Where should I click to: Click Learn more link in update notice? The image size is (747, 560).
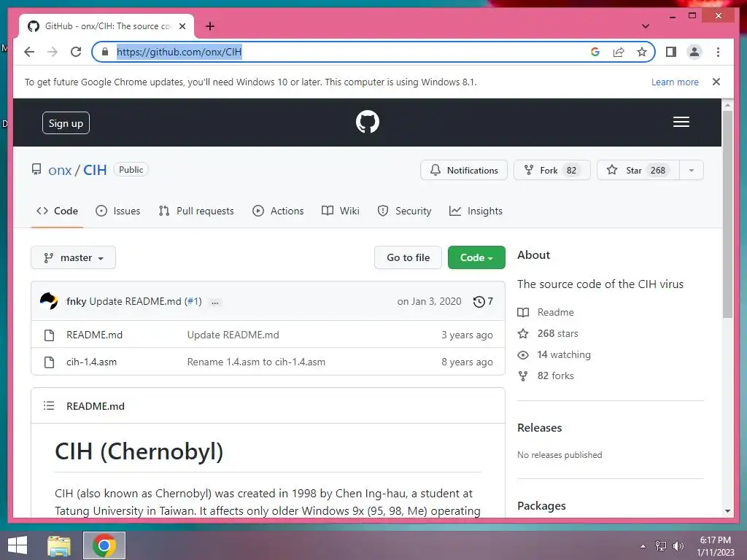tap(675, 82)
